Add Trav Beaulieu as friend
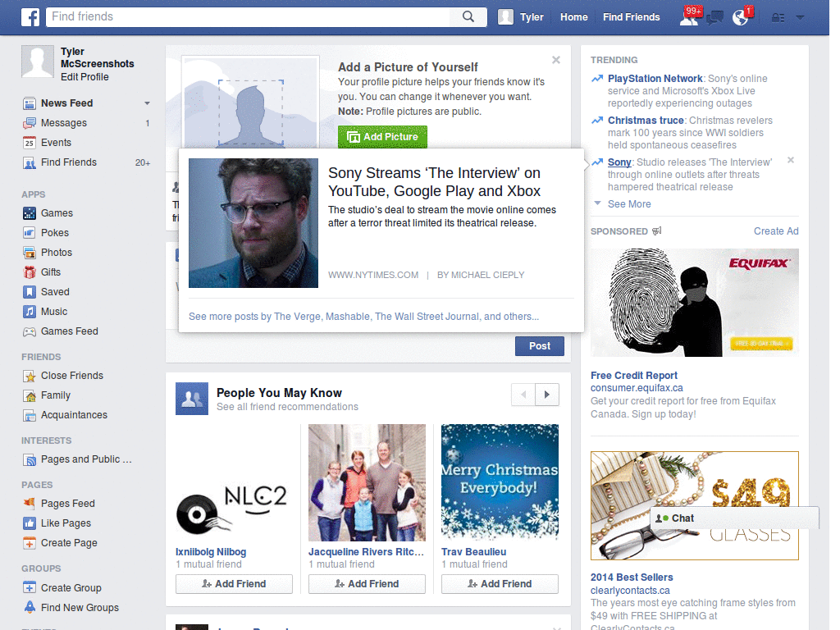This screenshot has height=630, width=840. [x=500, y=584]
